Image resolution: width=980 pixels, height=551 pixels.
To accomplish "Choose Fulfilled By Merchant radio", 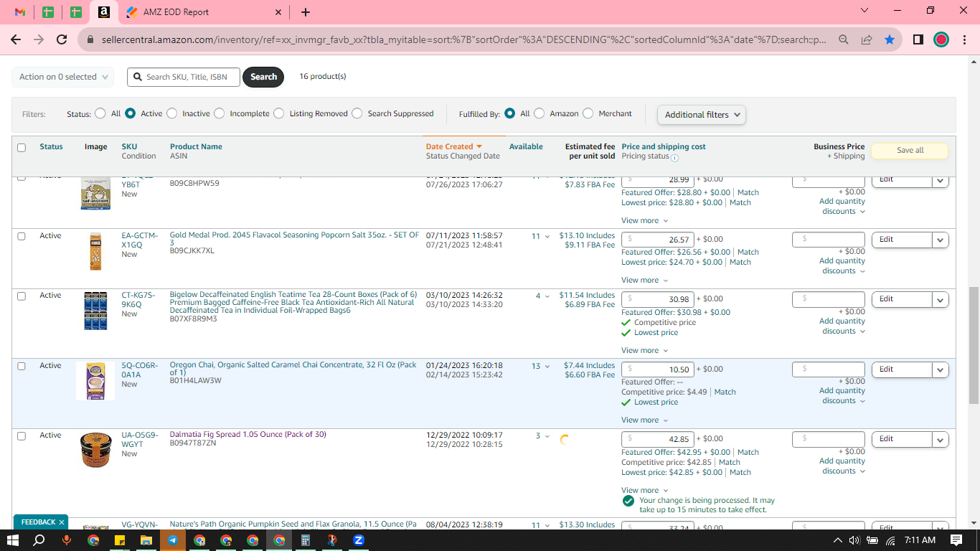I will click(x=588, y=113).
